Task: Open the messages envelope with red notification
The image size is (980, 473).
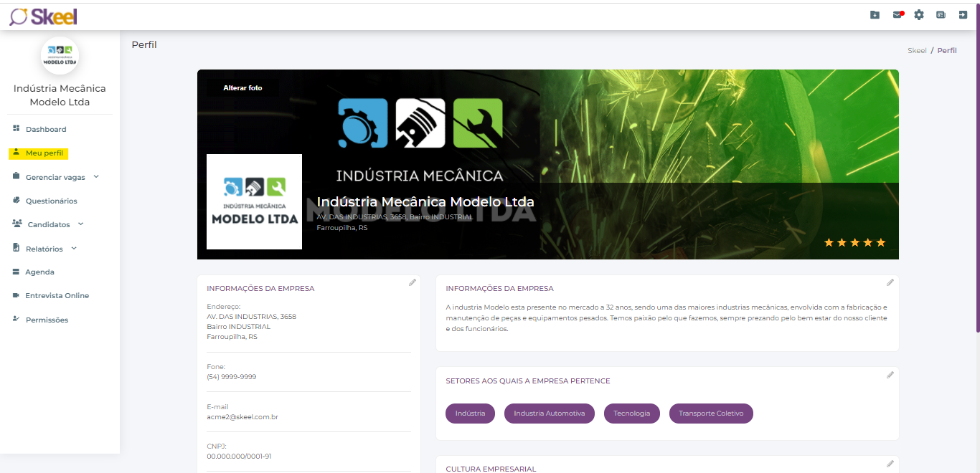Action: pos(897,15)
